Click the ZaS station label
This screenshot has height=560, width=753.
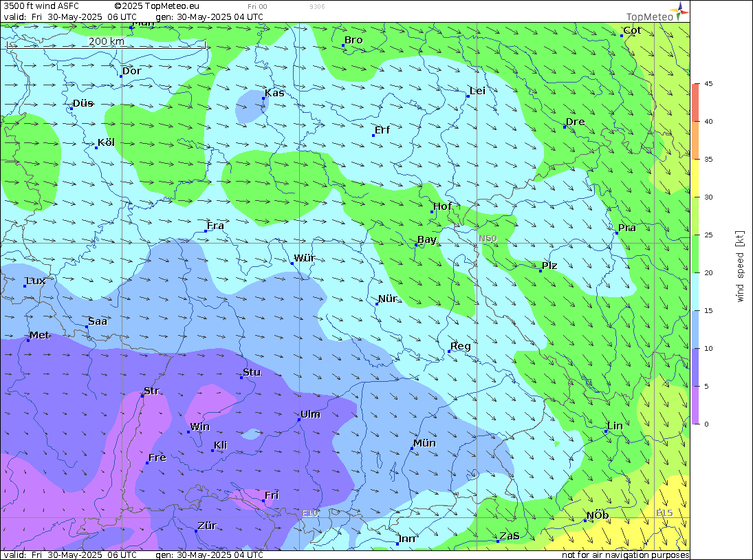click(510, 536)
